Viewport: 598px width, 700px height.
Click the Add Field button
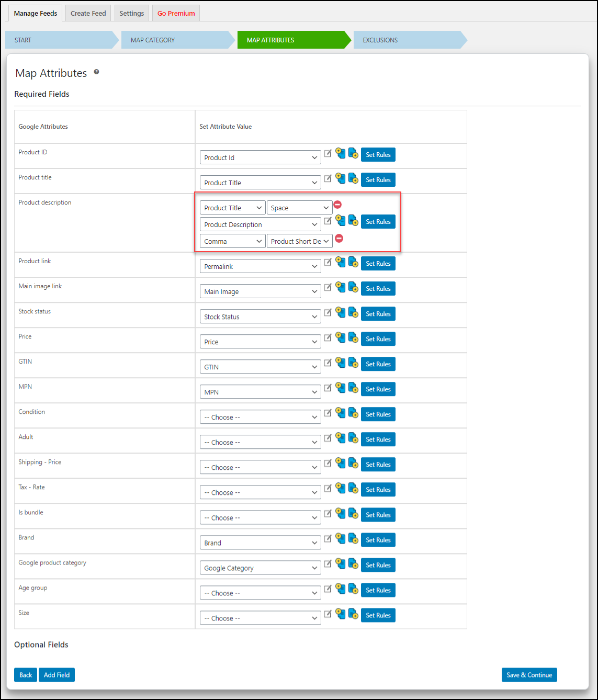pyautogui.click(x=57, y=675)
